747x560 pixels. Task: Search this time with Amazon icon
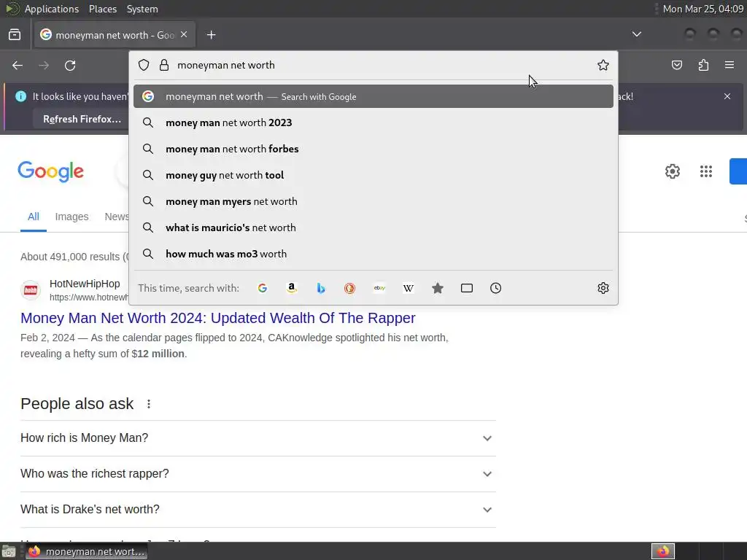[292, 288]
